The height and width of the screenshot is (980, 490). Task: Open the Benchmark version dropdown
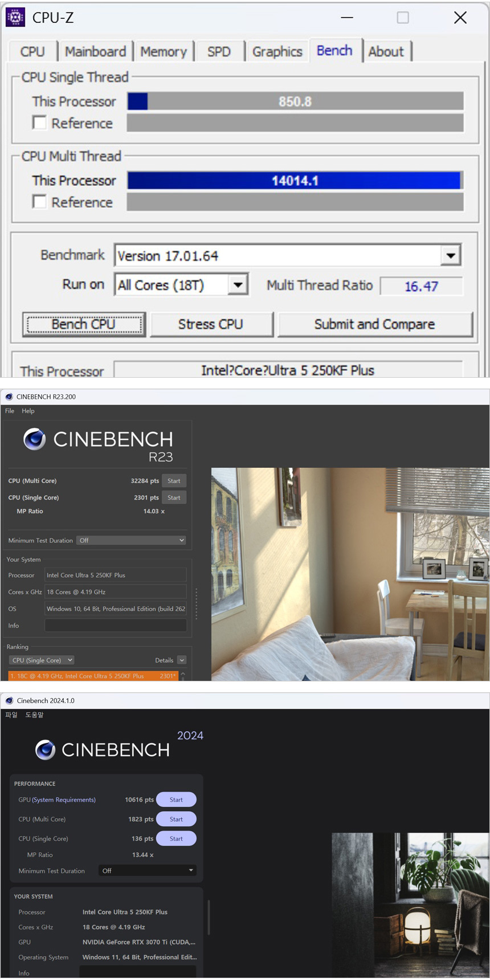point(451,256)
